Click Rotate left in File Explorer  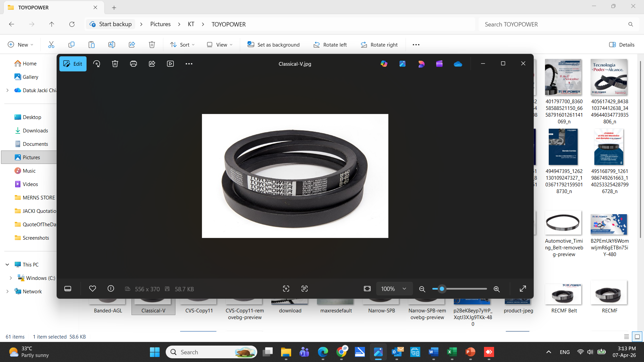click(330, 45)
